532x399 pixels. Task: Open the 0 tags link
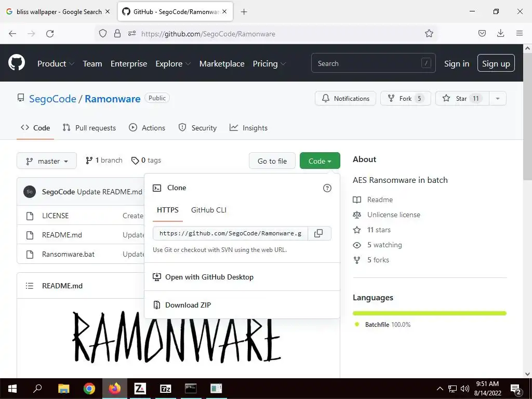coord(146,161)
